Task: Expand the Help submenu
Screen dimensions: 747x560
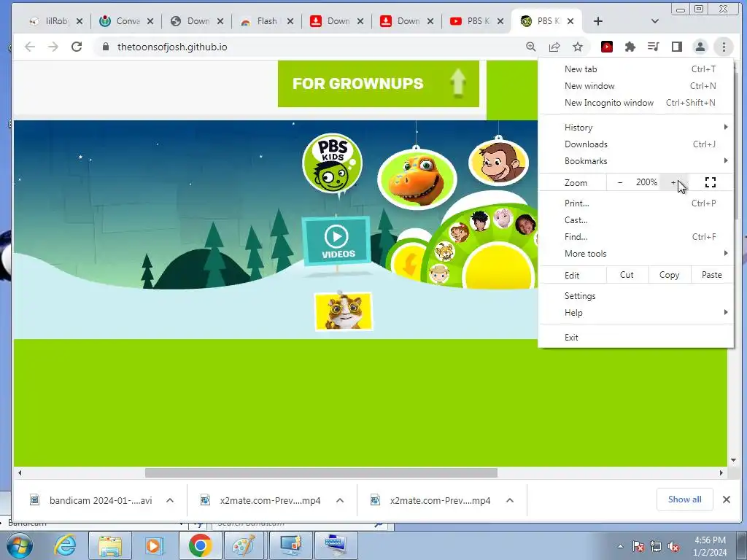Action: tap(636, 312)
